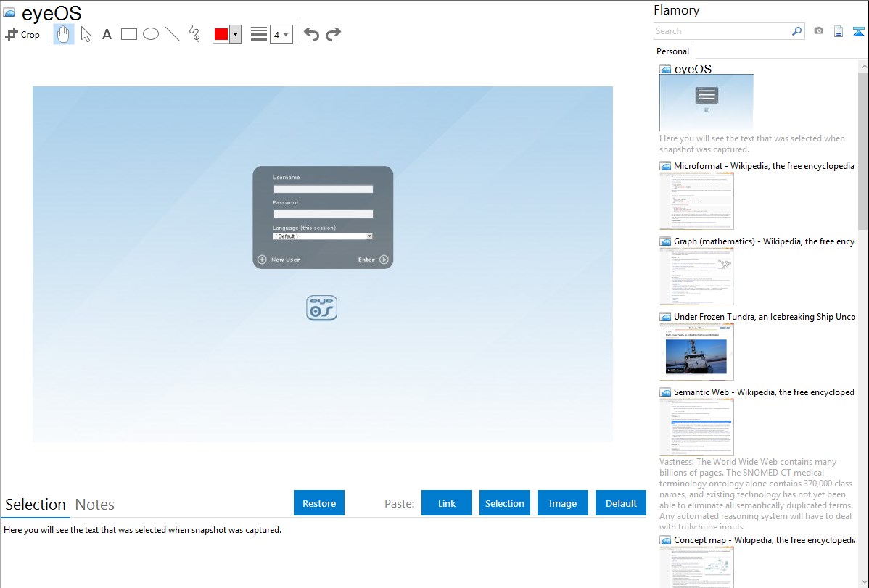
Task: Click the document page icon in Flamory header
Action: 839,31
